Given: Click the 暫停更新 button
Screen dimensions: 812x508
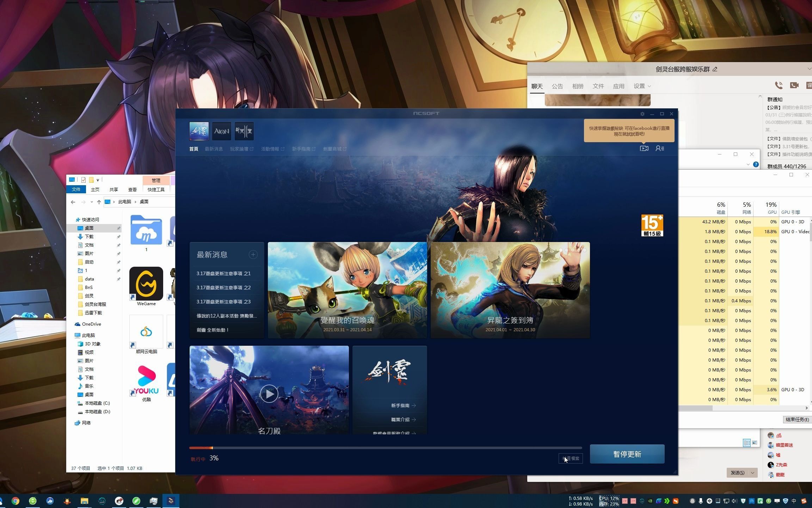Looking at the screenshot, I should 627,454.
